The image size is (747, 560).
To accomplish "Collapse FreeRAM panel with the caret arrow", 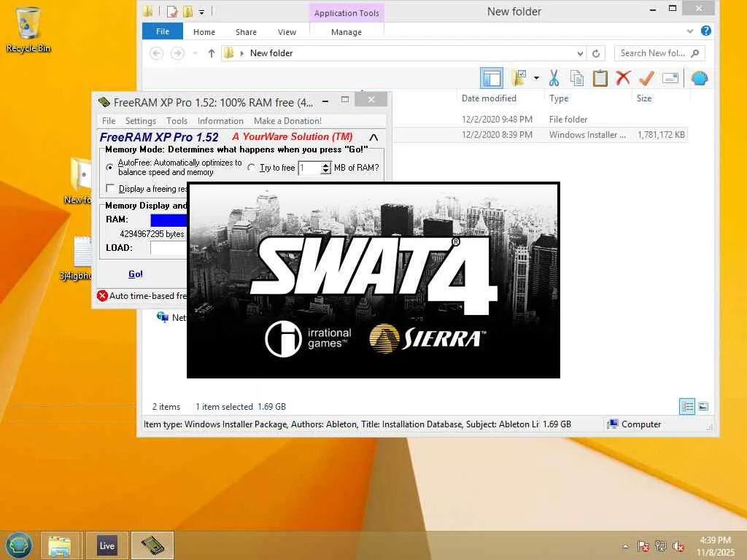I will 373,137.
